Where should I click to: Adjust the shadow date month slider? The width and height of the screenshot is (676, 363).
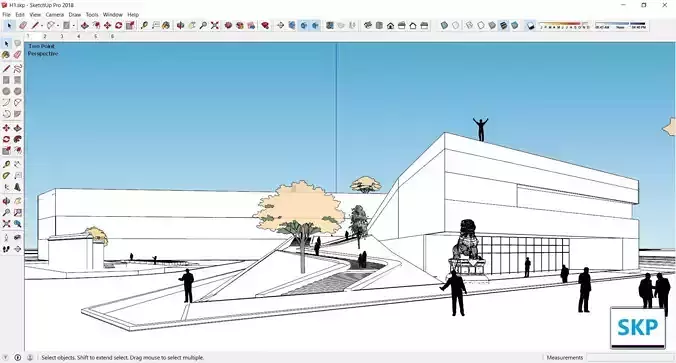coord(565,25)
